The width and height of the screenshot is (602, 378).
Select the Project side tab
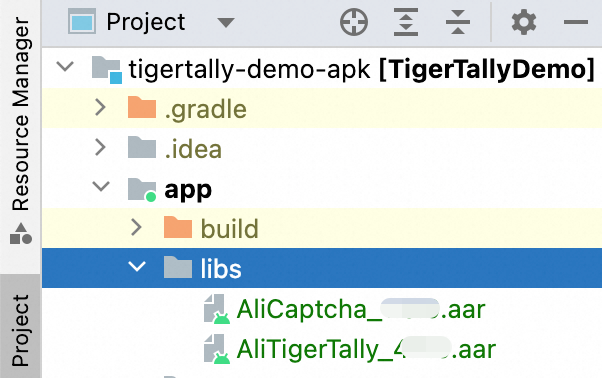click(x=20, y=330)
